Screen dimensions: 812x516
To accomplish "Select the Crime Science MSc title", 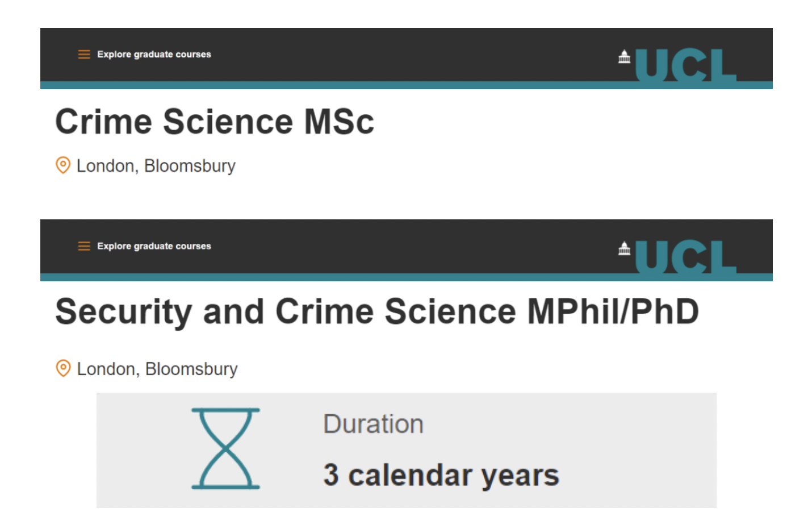I will coord(215,122).
